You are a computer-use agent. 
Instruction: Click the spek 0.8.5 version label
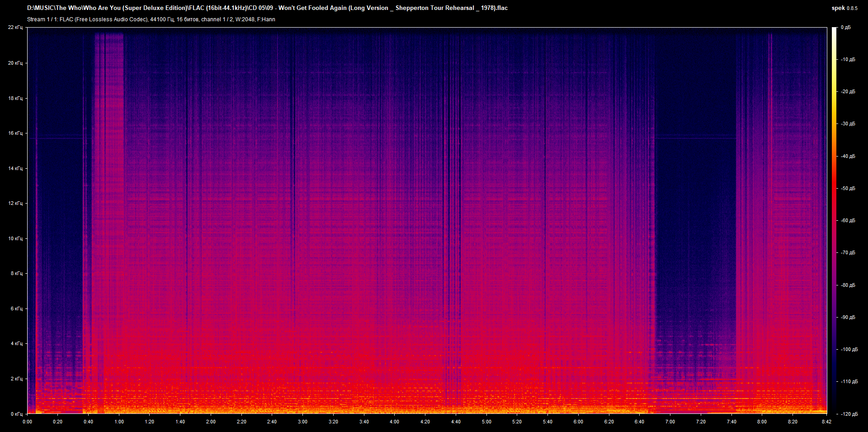pos(844,8)
